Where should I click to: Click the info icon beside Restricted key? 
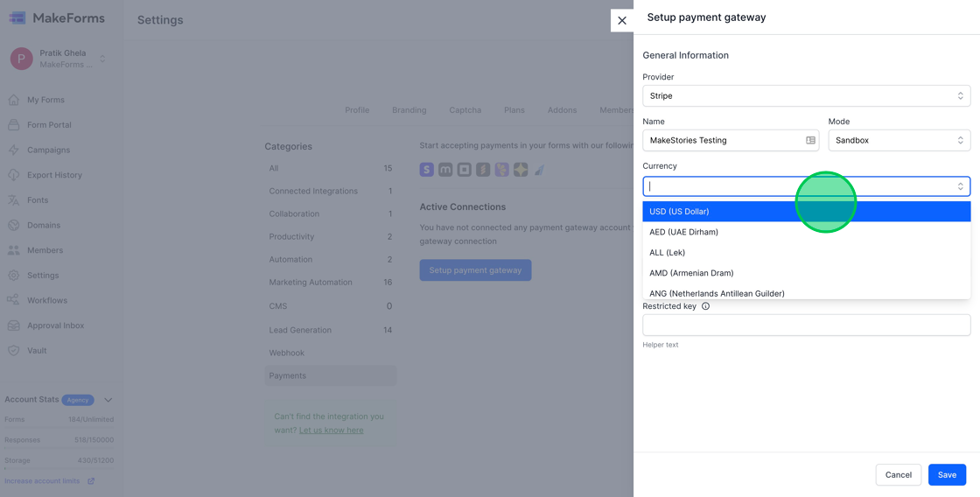point(705,306)
